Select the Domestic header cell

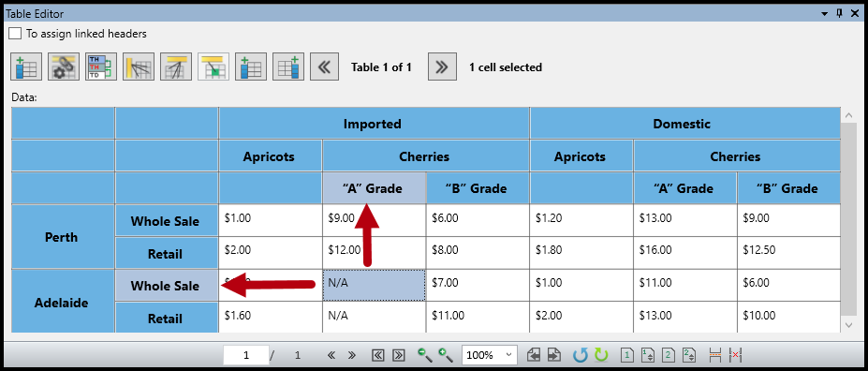click(x=685, y=124)
